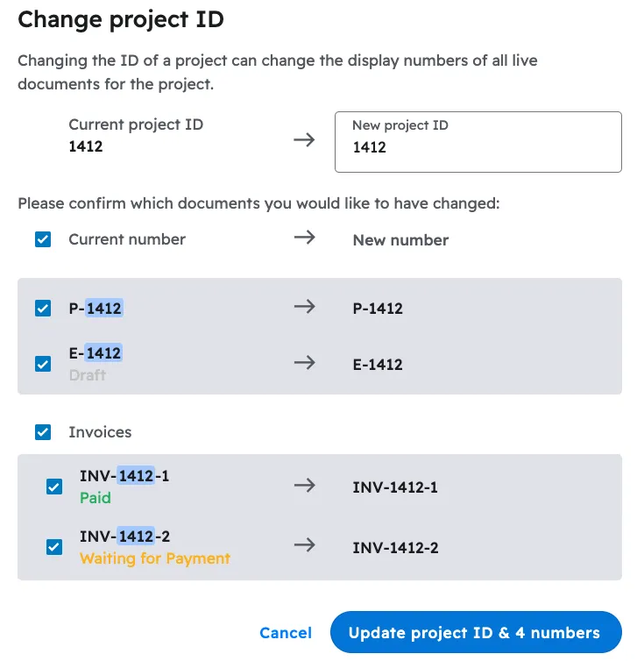Screen dimensions: 644x661
Task: Deselect the INV-1412-1 invoice checkbox
Action: click(54, 487)
